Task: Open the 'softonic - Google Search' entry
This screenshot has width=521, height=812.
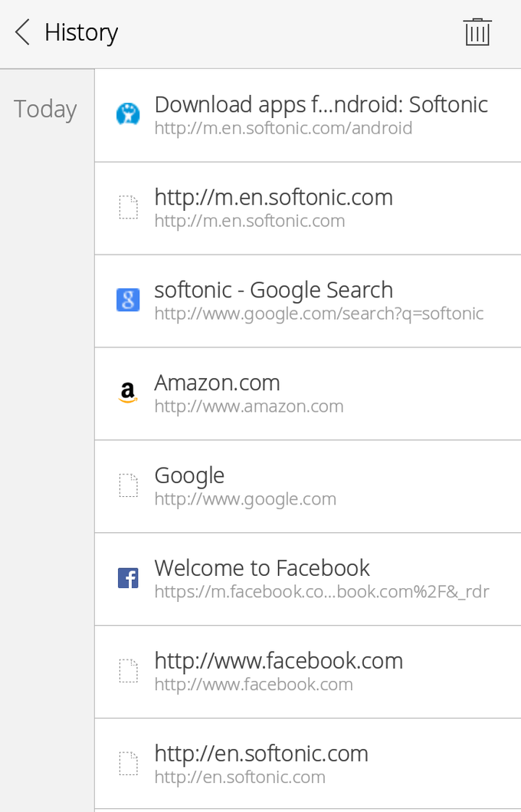Action: [274, 290]
